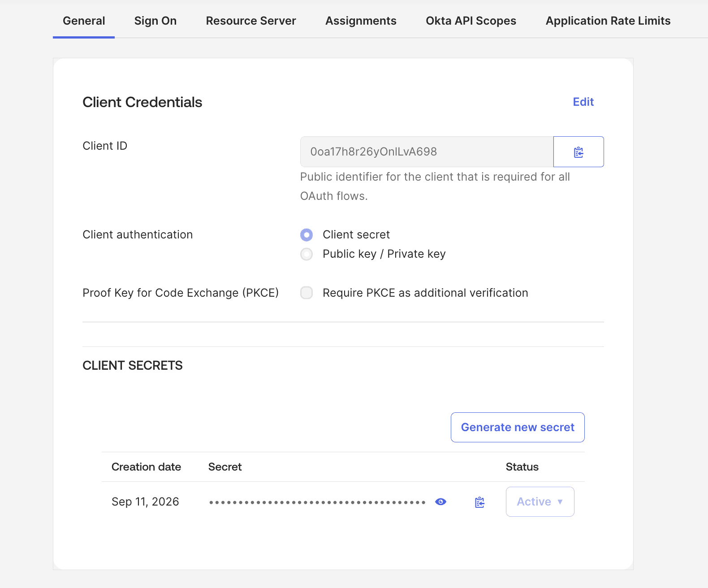The width and height of the screenshot is (708, 588).
Task: Edit the Client Credentials section
Action: (583, 102)
